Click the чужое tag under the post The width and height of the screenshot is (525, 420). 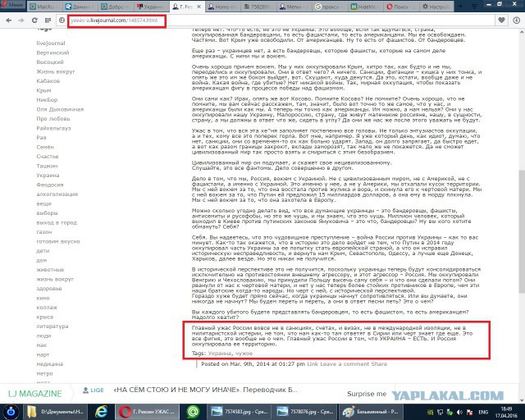(244, 354)
